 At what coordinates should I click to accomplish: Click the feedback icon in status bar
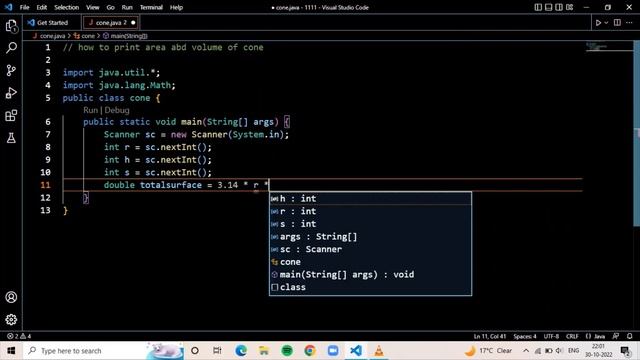(x=616, y=336)
